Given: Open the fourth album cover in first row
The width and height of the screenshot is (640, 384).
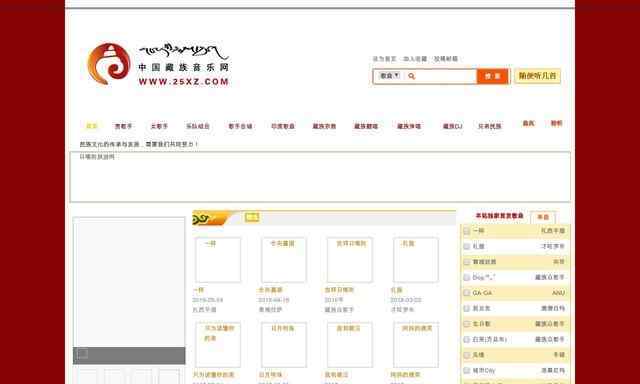Looking at the screenshot, I should point(416,260).
